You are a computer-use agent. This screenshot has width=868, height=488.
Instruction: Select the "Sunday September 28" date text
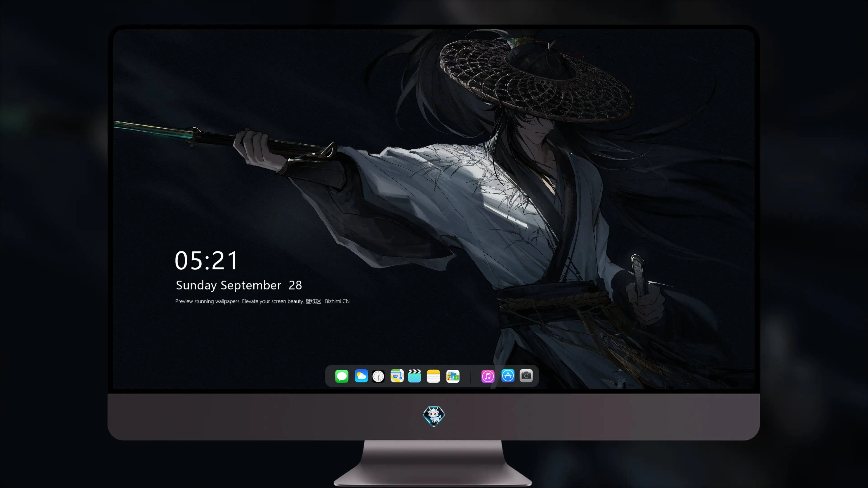239,285
